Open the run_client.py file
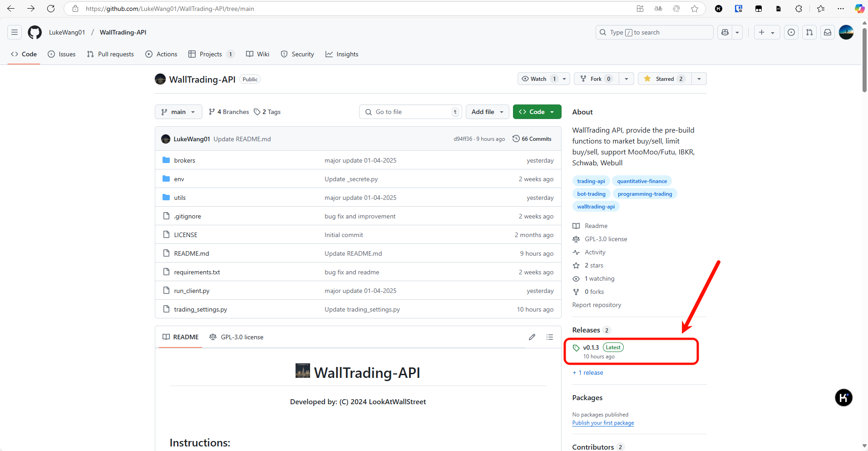This screenshot has height=451, width=868. (x=192, y=291)
